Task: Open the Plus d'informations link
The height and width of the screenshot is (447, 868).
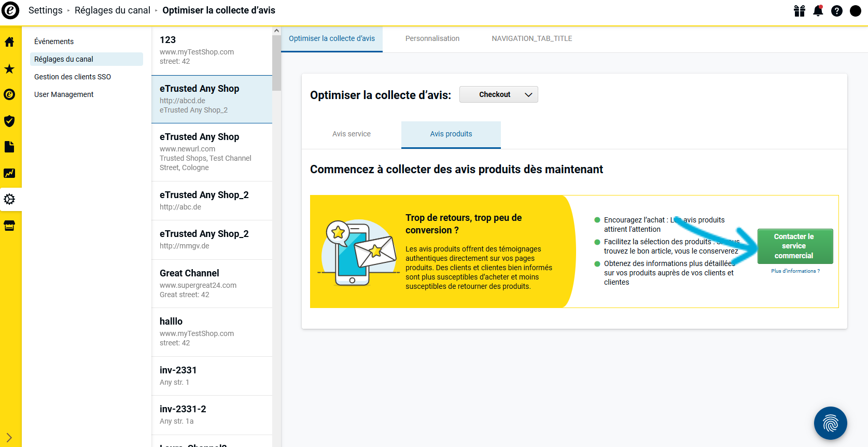Action: (x=795, y=271)
